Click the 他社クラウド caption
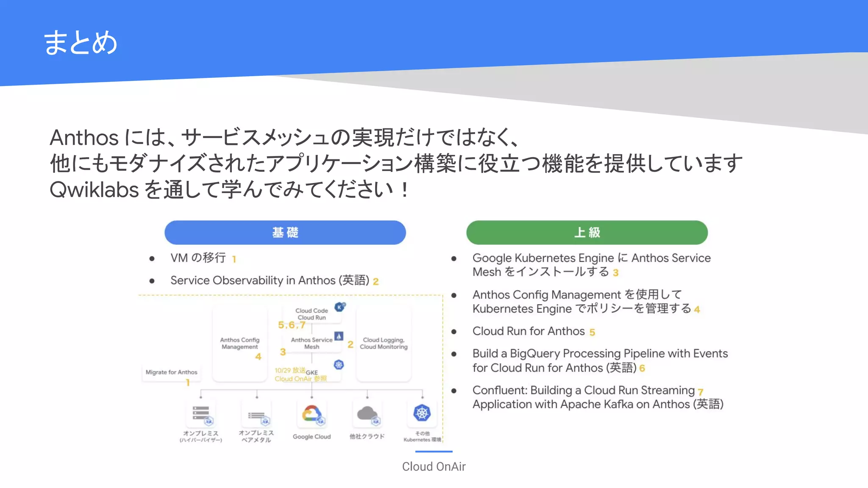Screen dimensions: 868x488 click(x=367, y=436)
